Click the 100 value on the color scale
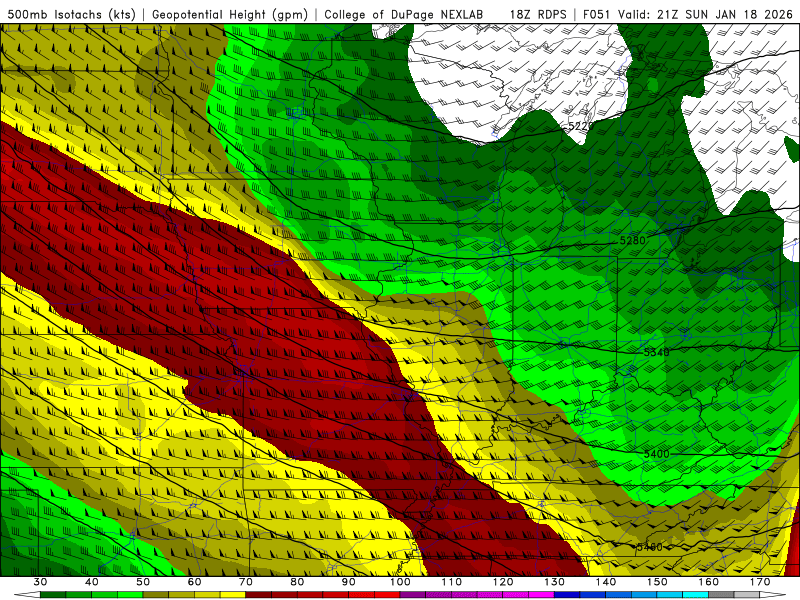Viewport: 800px width, 600px height. (x=400, y=582)
